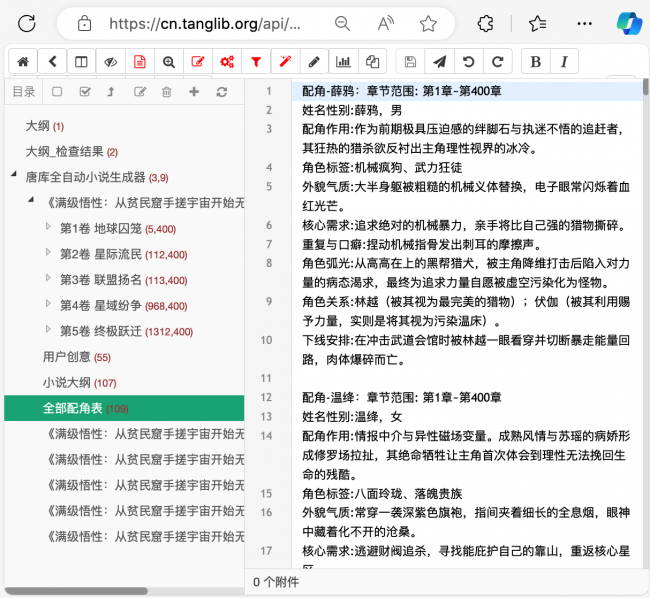The height and width of the screenshot is (598, 650).
Task: Click the empty checkbox in the tree toolbar
Action: pyautogui.click(x=57, y=92)
